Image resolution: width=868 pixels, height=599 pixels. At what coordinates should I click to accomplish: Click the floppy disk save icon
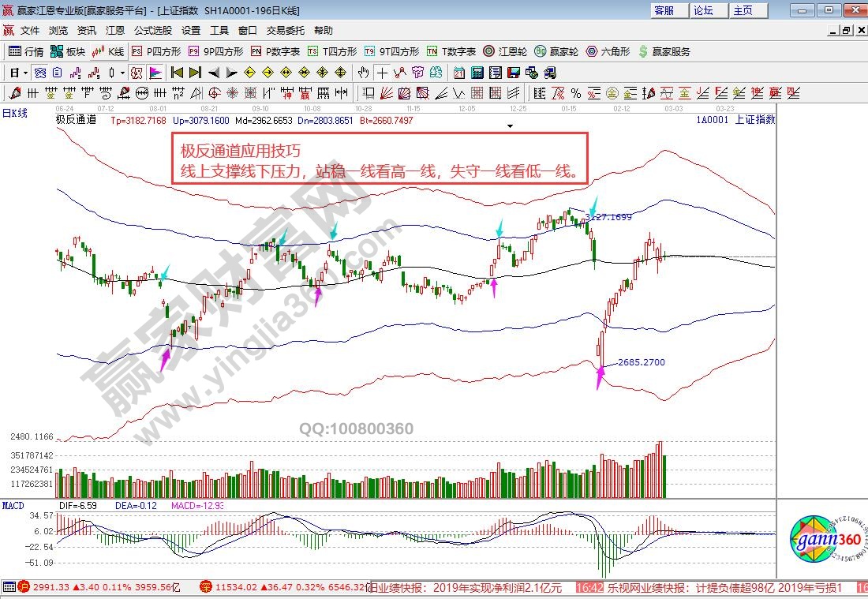514,73
